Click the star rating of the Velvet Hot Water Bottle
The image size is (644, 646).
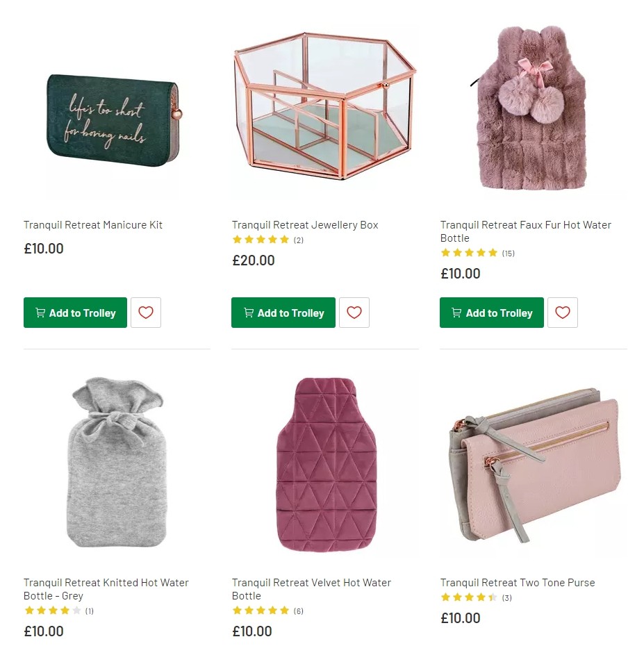[x=261, y=611]
